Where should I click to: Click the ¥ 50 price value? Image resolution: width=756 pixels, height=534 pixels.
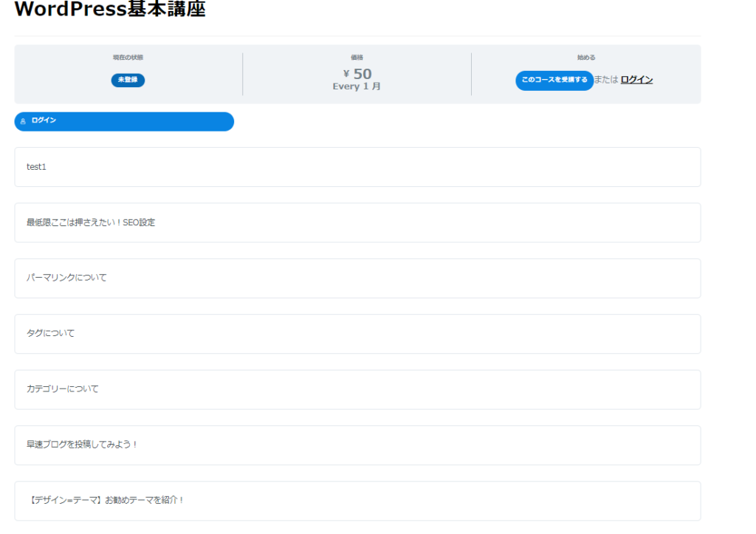pyautogui.click(x=357, y=74)
